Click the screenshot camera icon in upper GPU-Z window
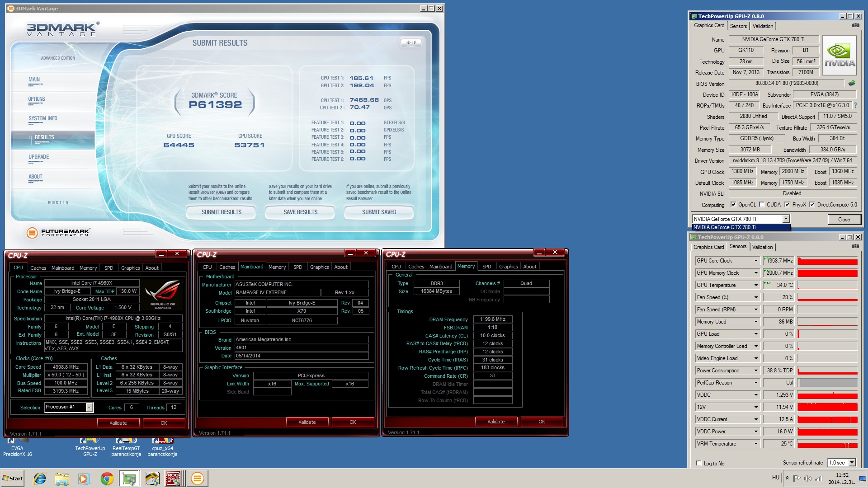The width and height of the screenshot is (868, 488). 855,25
